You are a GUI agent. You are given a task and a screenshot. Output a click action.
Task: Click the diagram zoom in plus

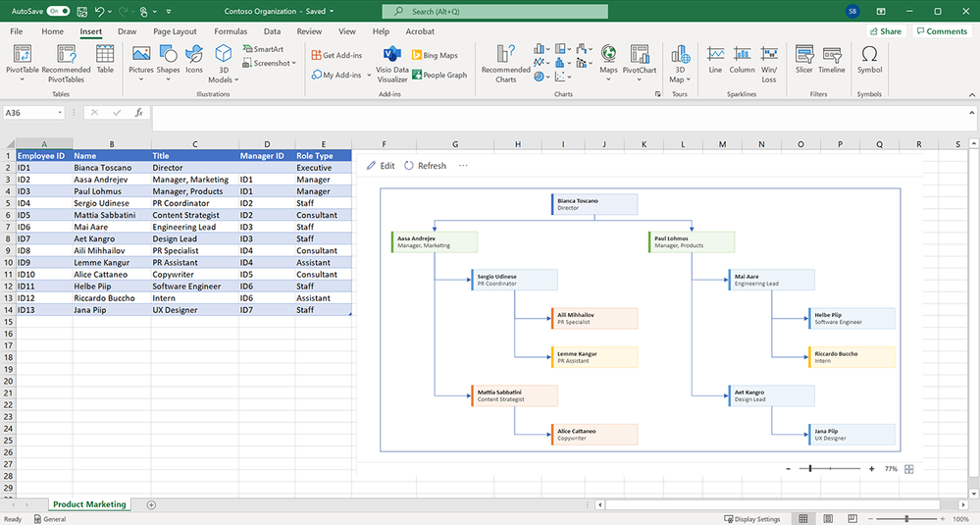(872, 469)
